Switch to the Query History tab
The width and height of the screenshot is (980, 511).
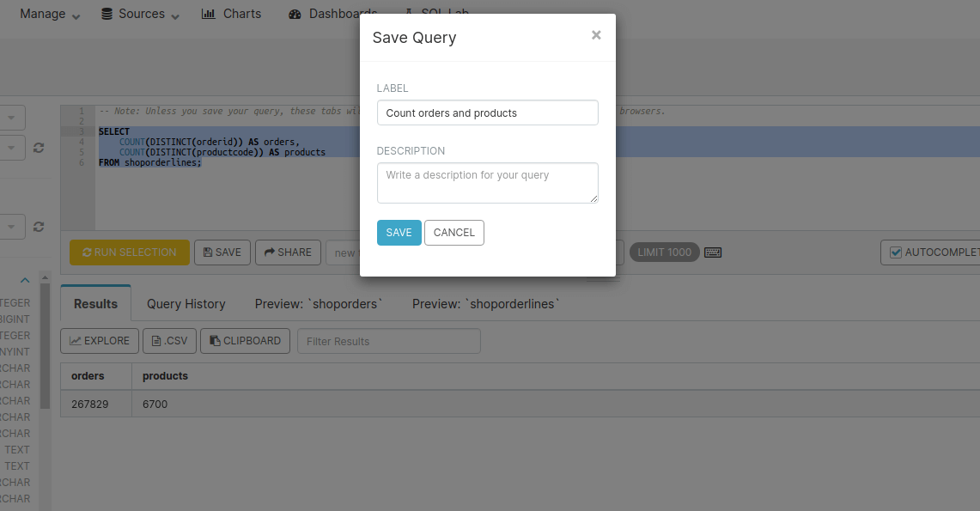[186, 304]
